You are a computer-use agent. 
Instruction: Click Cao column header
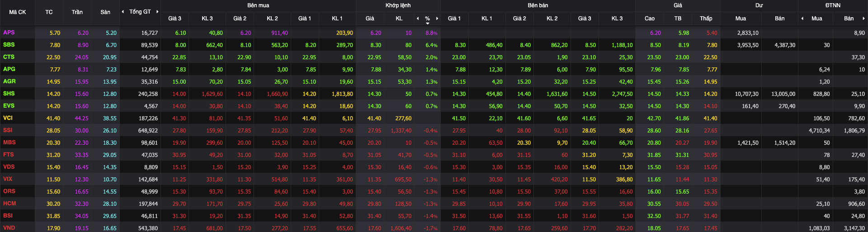click(650, 19)
